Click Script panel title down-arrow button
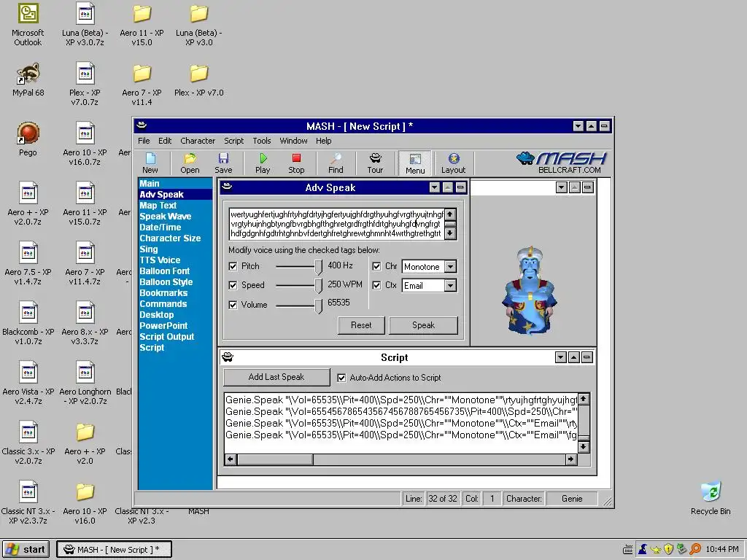 click(x=561, y=357)
